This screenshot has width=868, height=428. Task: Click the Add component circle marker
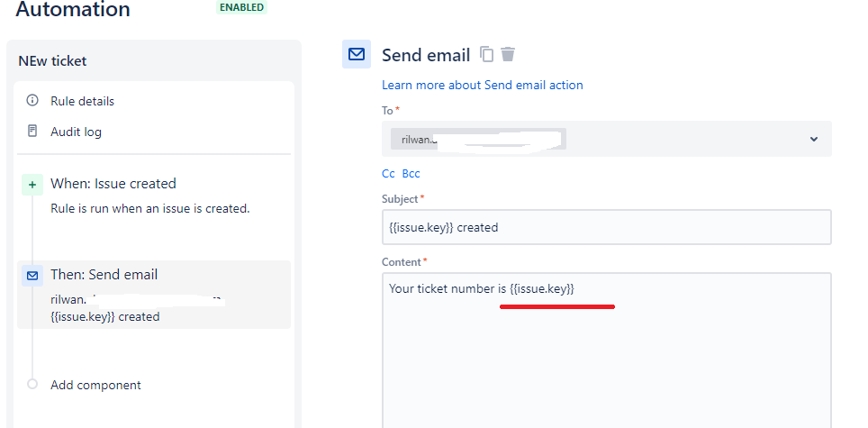click(32, 384)
